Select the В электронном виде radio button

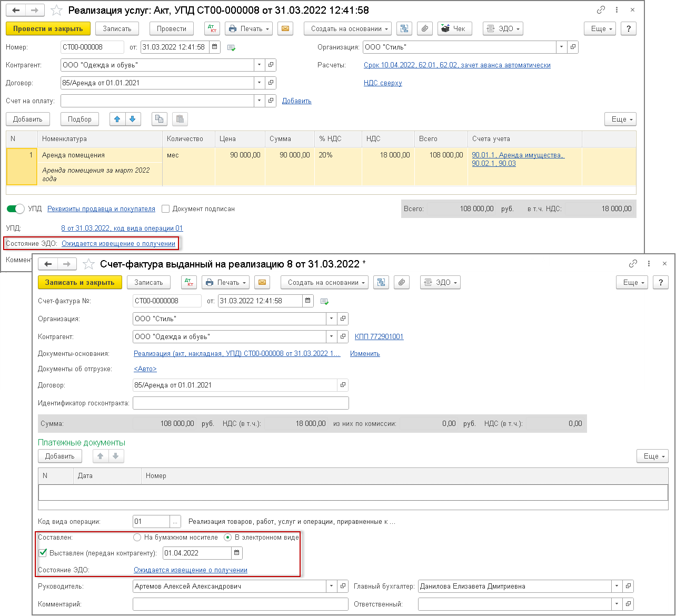pyautogui.click(x=227, y=538)
